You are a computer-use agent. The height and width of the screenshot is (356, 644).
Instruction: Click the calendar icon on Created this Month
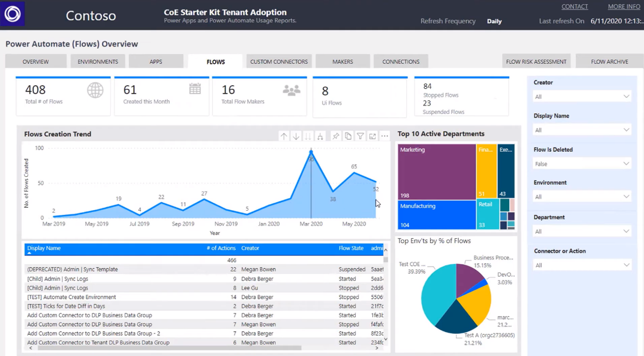195,89
